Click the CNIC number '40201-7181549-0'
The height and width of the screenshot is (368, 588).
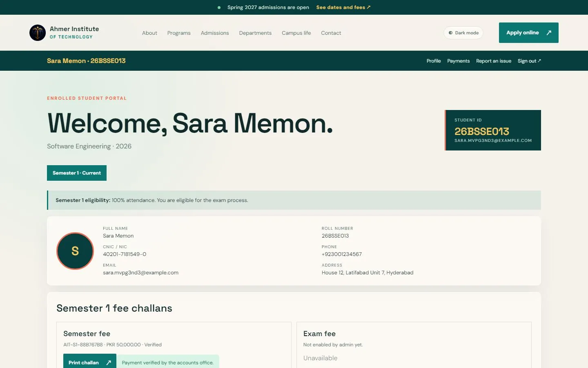pyautogui.click(x=125, y=254)
